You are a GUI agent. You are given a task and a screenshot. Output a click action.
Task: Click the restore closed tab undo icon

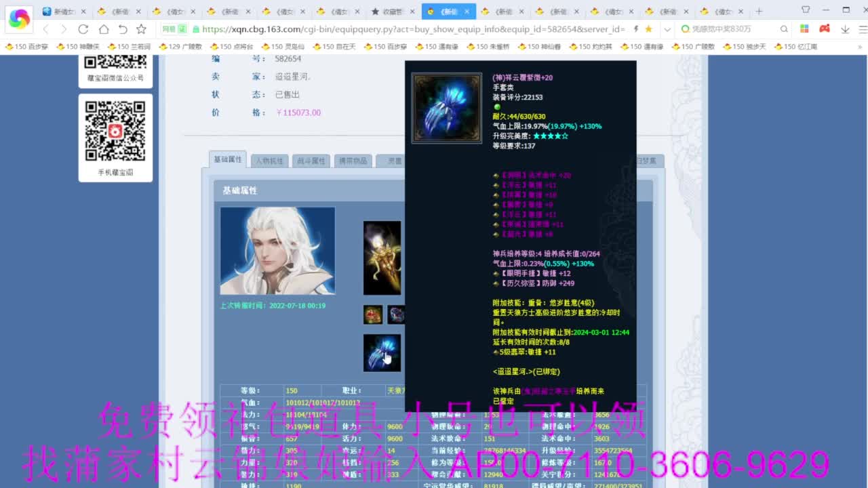click(123, 29)
